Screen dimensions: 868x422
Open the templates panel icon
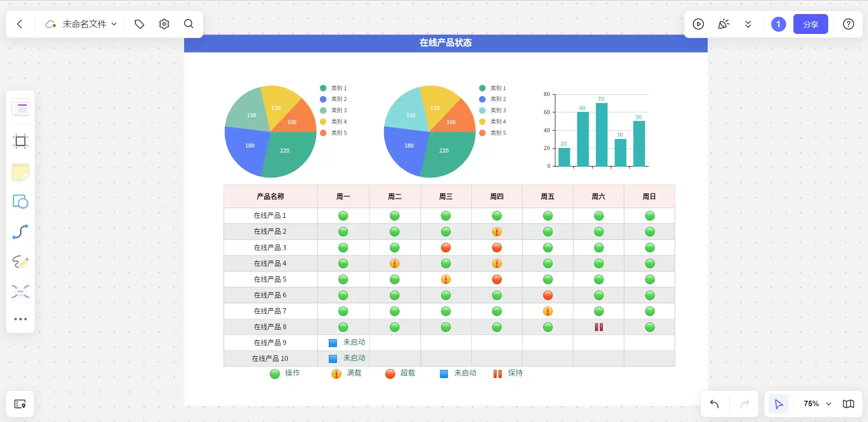pos(20,108)
